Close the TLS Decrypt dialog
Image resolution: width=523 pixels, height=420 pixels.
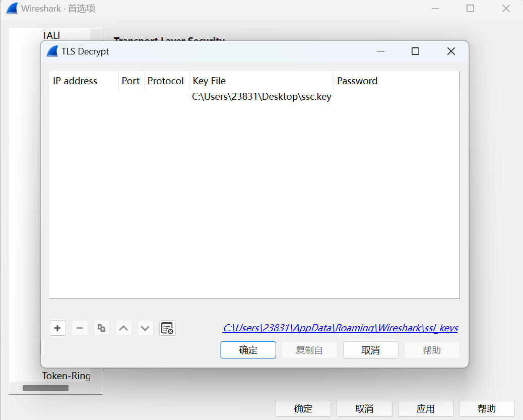[451, 51]
